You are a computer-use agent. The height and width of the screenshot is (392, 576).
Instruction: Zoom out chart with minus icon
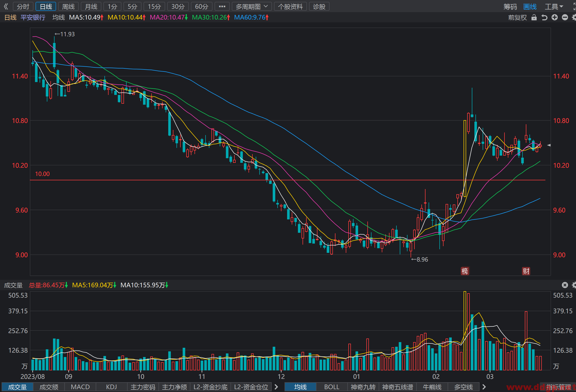click(565, 17)
